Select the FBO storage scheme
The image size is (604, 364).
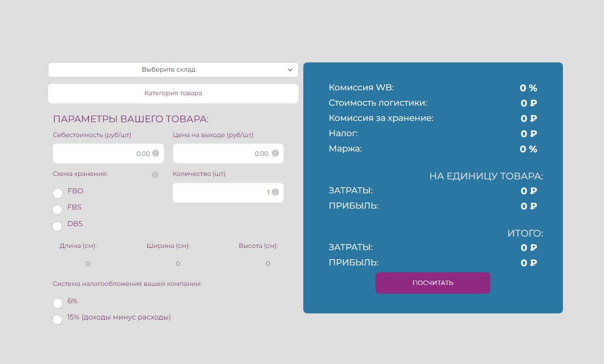(x=57, y=193)
